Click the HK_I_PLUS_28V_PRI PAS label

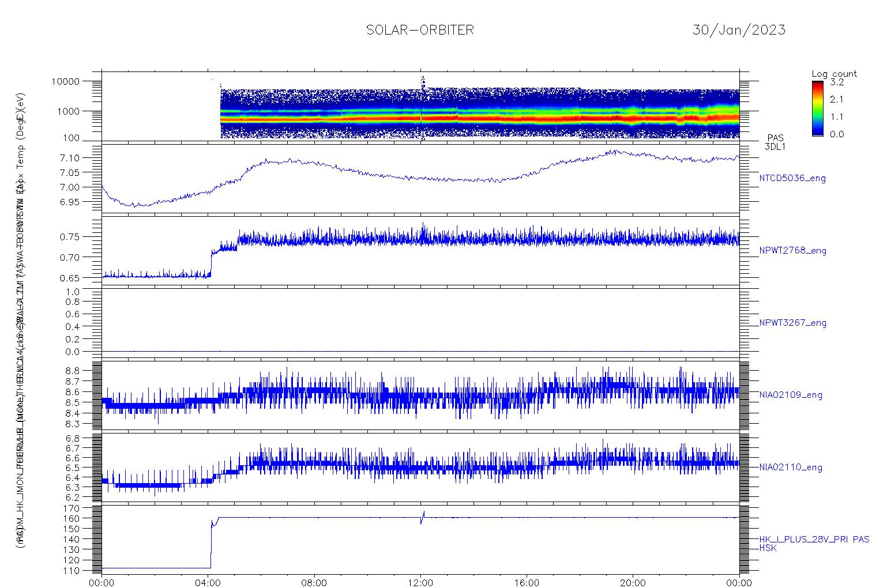[814, 540]
